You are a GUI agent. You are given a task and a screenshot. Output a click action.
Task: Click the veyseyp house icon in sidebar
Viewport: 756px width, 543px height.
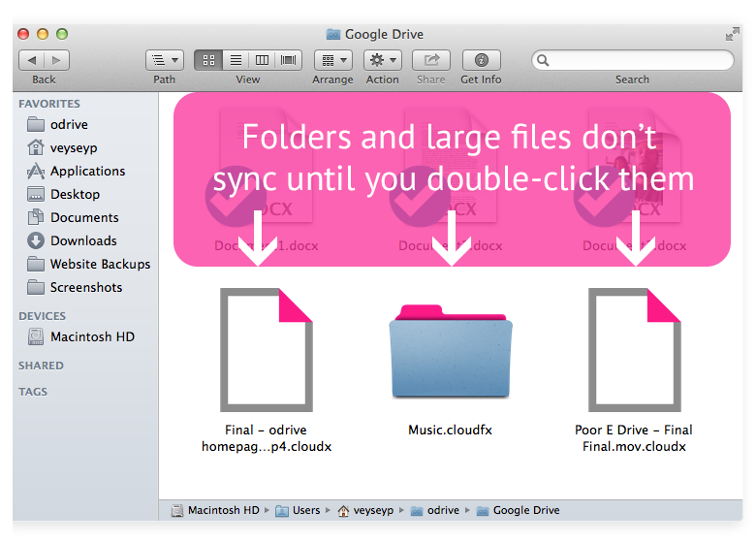point(36,147)
